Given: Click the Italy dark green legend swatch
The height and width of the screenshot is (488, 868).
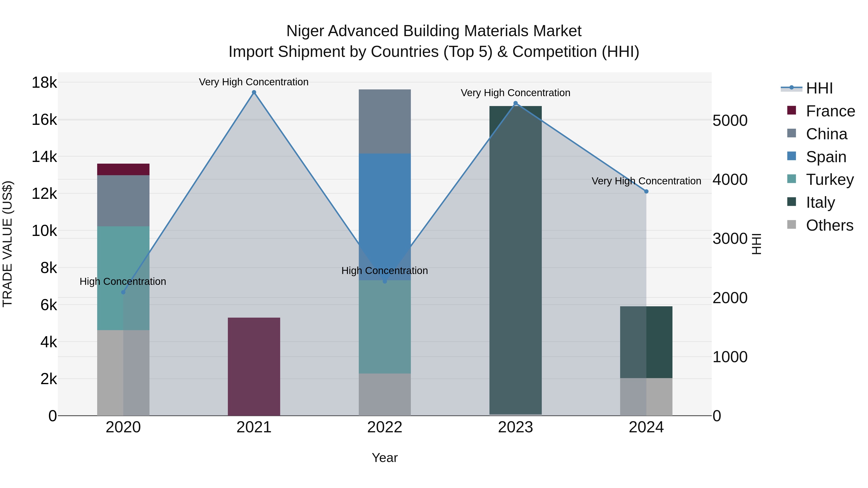Looking at the screenshot, I should point(792,202).
